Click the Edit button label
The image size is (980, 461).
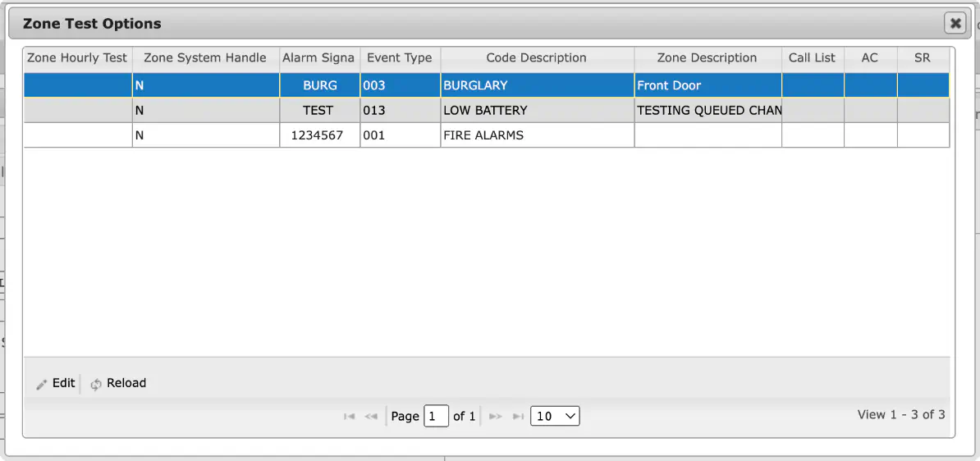[64, 383]
